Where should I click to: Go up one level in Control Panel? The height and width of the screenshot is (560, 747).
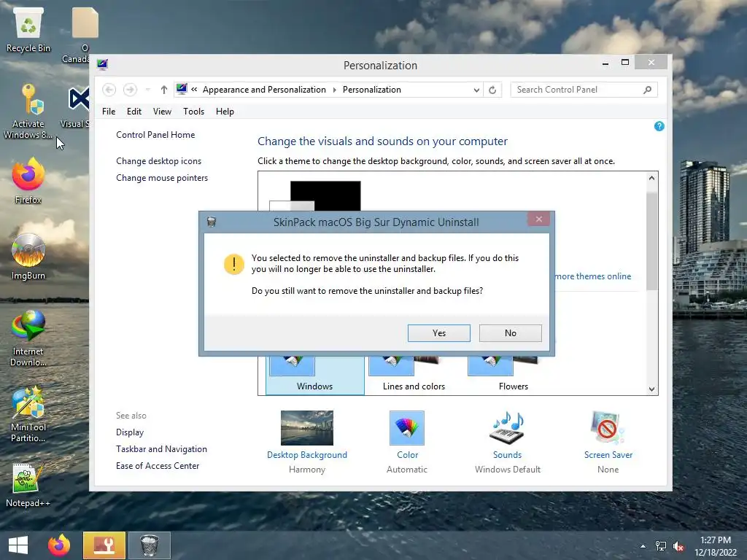pyautogui.click(x=164, y=90)
